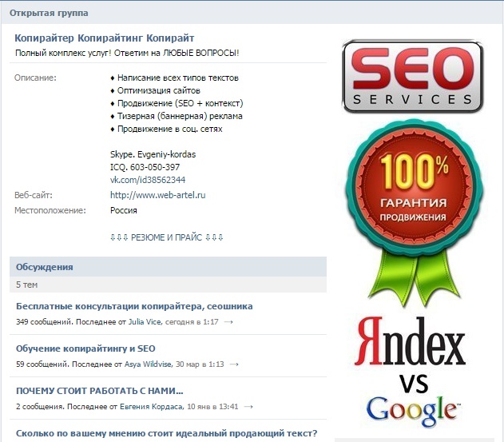
Task: Click the 59 сообщений message count
Action: coord(42,364)
